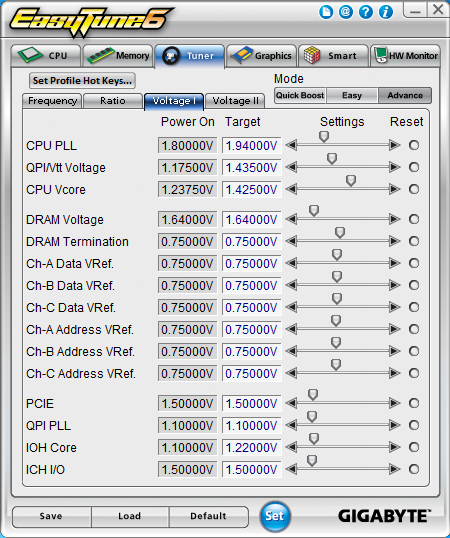The image size is (450, 538).
Task: Increase DRAM Voltage with right arrow
Action: [x=394, y=219]
